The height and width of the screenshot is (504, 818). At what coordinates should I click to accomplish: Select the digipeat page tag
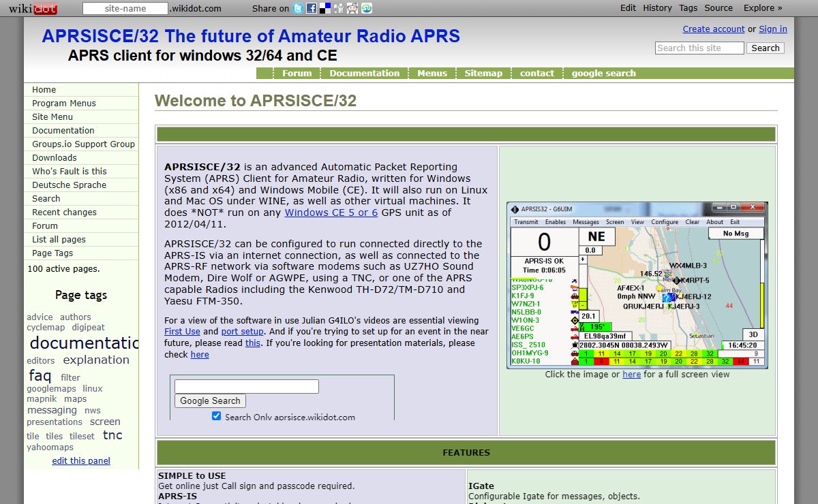89,328
